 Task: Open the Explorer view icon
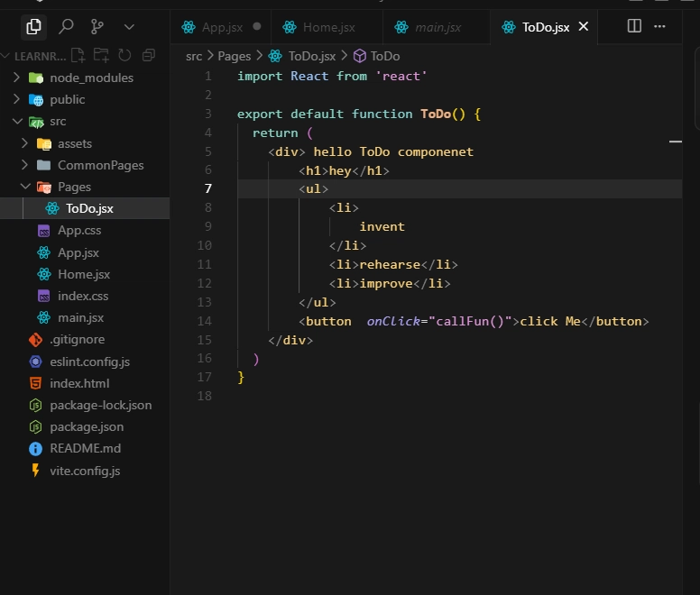point(33,27)
